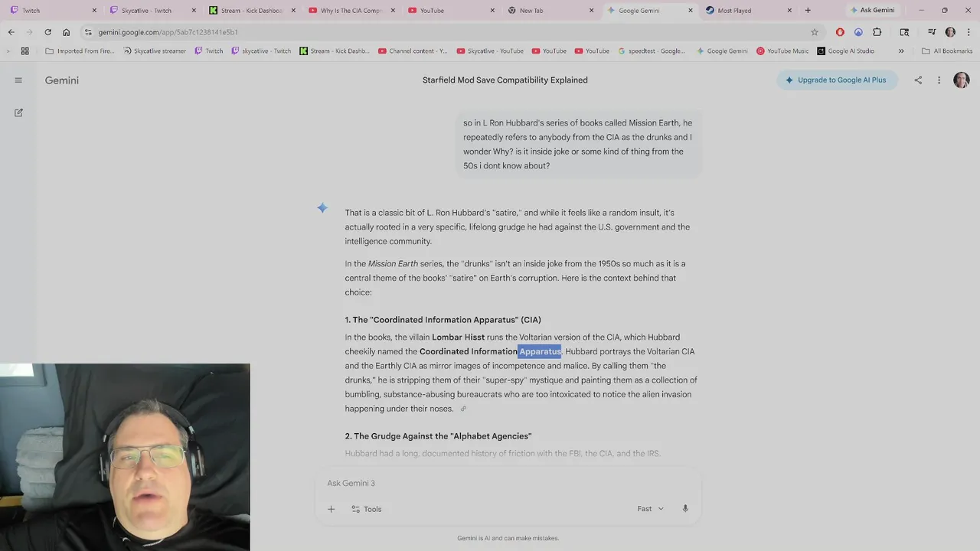Screen dimensions: 980x551
Task: Click the address bar URL
Action: (x=168, y=32)
